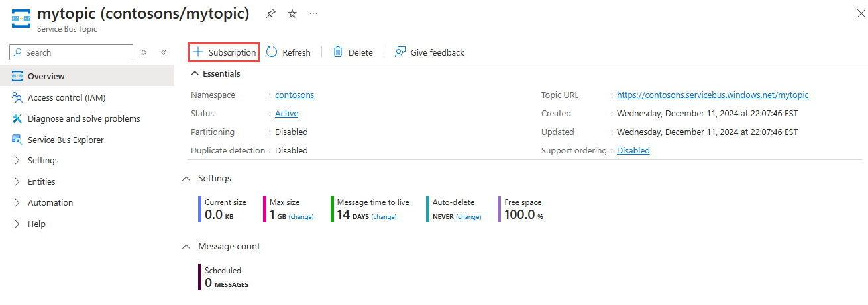Open Service Bus Explorer

[66, 140]
